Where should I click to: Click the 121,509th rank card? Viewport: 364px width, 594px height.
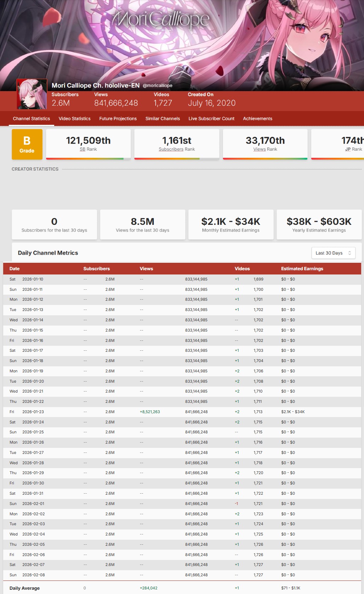pyautogui.click(x=88, y=144)
